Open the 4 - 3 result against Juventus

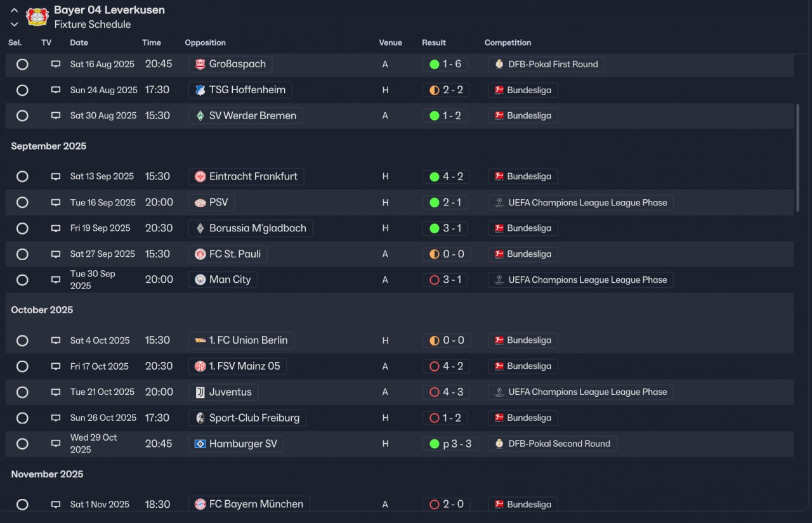tap(447, 392)
